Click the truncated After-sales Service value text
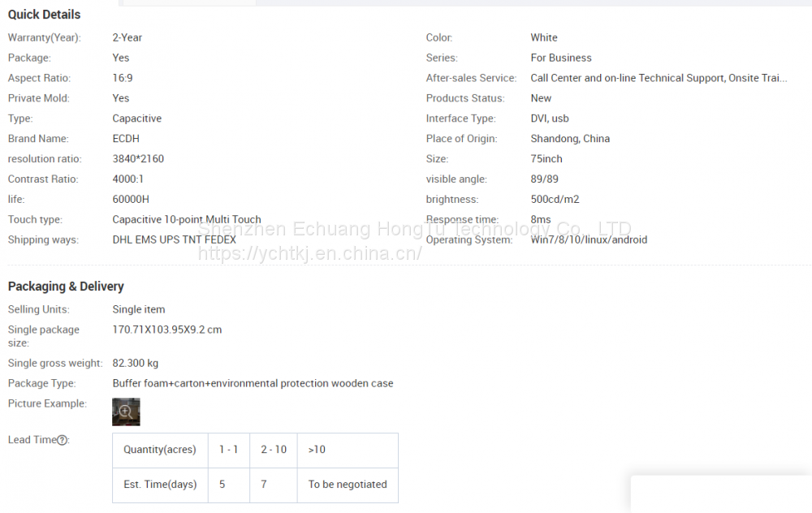The height and width of the screenshot is (513, 812). tap(659, 78)
